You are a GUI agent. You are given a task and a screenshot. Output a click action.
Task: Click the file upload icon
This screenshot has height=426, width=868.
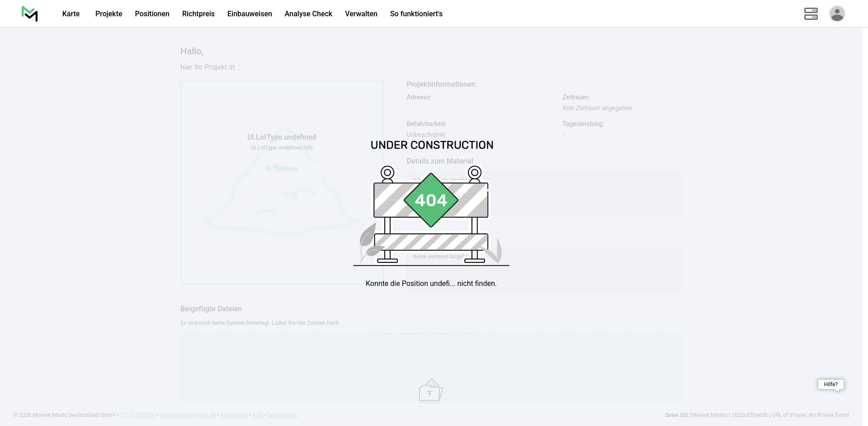[430, 390]
